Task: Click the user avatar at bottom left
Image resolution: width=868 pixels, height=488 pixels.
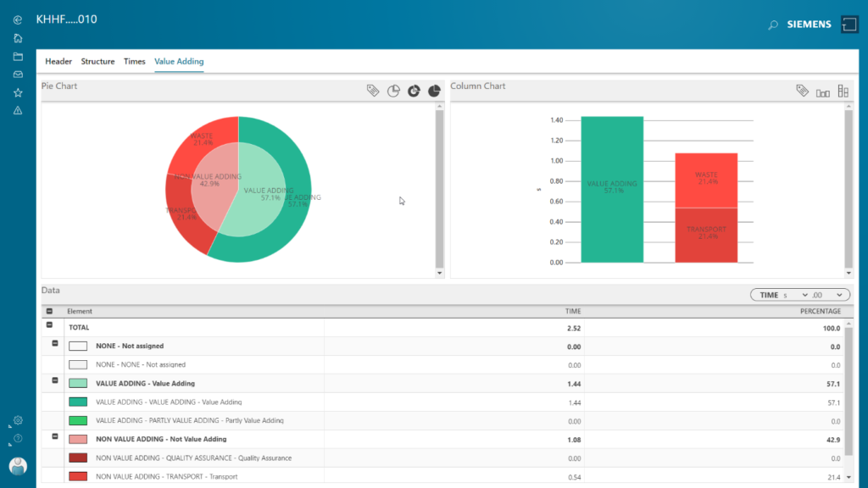Action: coord(18,466)
